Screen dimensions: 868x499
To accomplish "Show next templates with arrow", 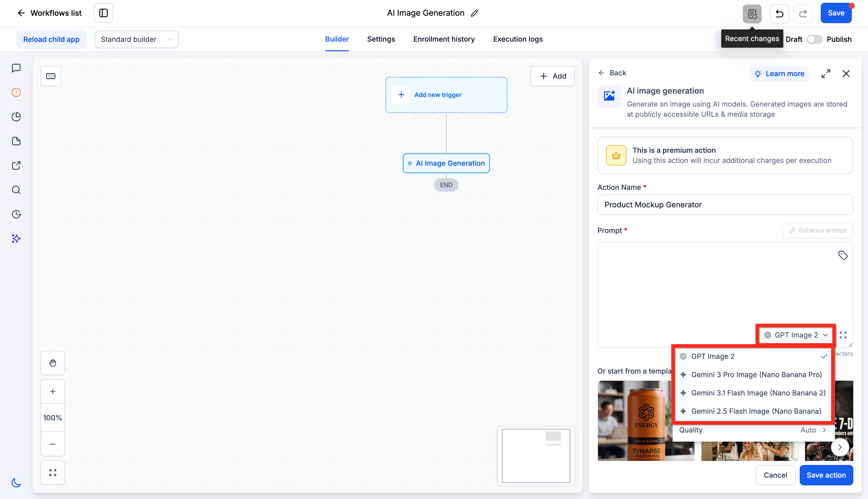I will (840, 447).
